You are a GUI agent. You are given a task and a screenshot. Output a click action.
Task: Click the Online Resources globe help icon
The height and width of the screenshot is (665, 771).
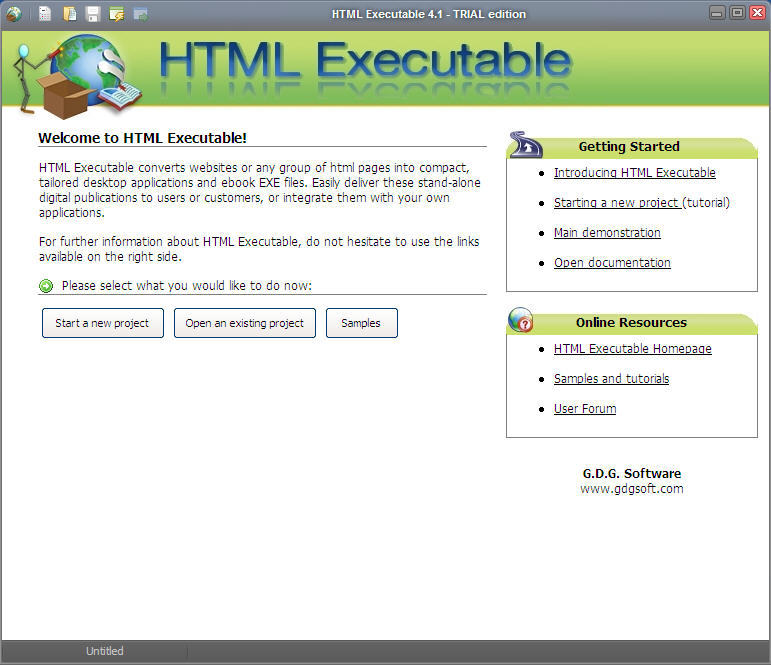(521, 320)
